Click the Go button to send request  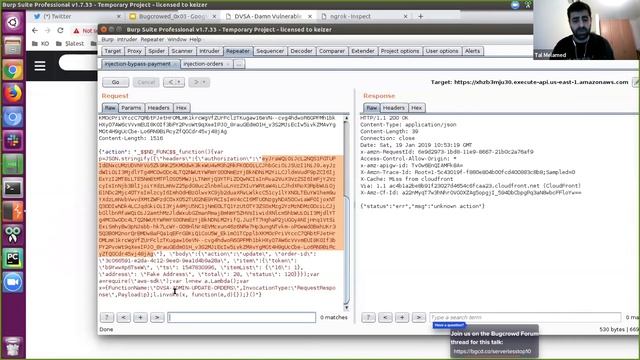coord(116,82)
